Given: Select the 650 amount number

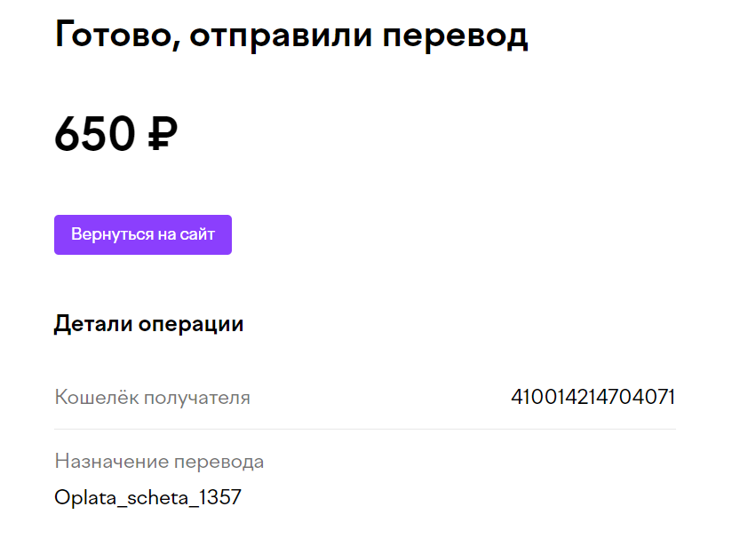Looking at the screenshot, I should click(x=95, y=133).
